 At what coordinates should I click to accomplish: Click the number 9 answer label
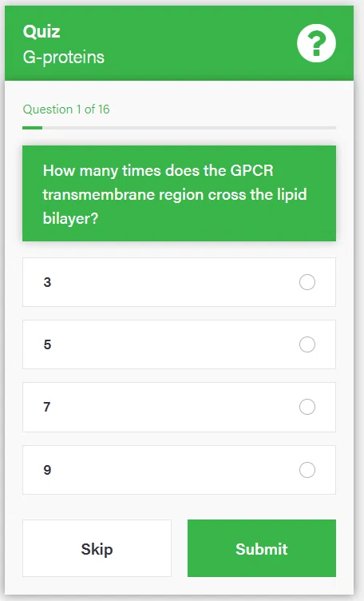click(47, 470)
